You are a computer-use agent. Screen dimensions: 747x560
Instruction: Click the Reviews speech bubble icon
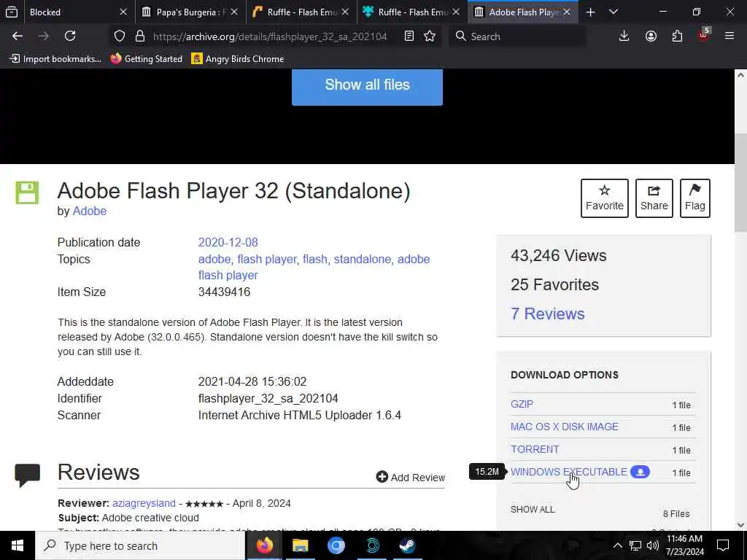(27, 475)
